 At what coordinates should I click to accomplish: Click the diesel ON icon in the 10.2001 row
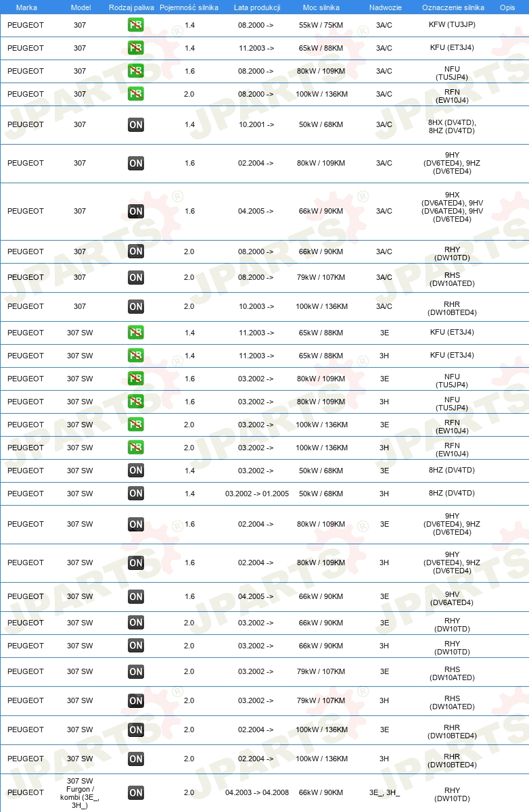tap(136, 124)
